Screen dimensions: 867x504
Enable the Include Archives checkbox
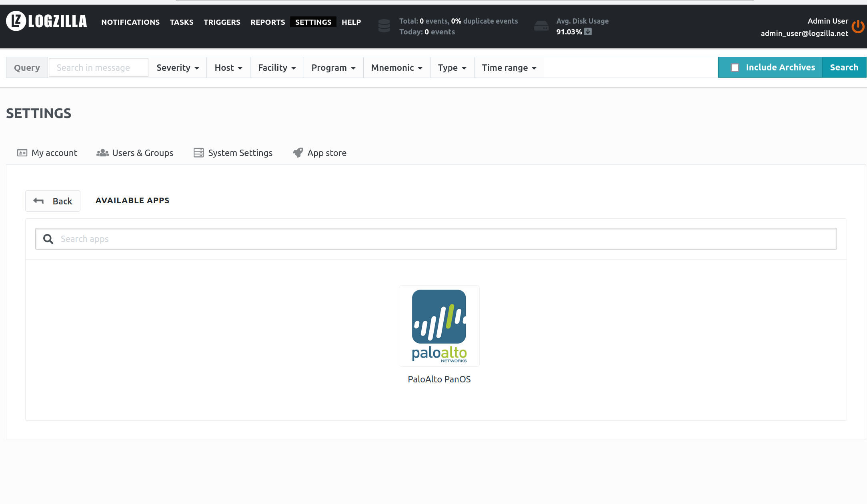coord(735,67)
